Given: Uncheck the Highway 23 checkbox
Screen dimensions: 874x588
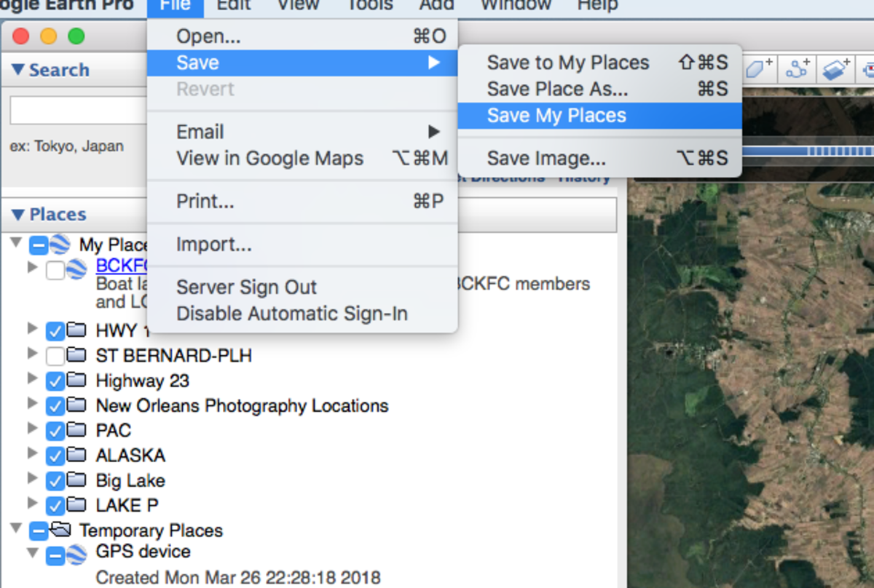Looking at the screenshot, I should click(x=55, y=381).
